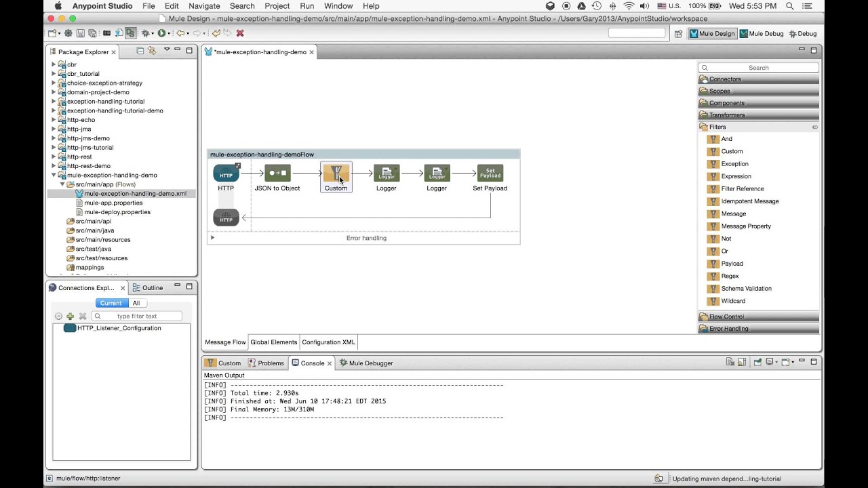
Task: Click the New wizard toolbar icon
Action: tap(52, 33)
